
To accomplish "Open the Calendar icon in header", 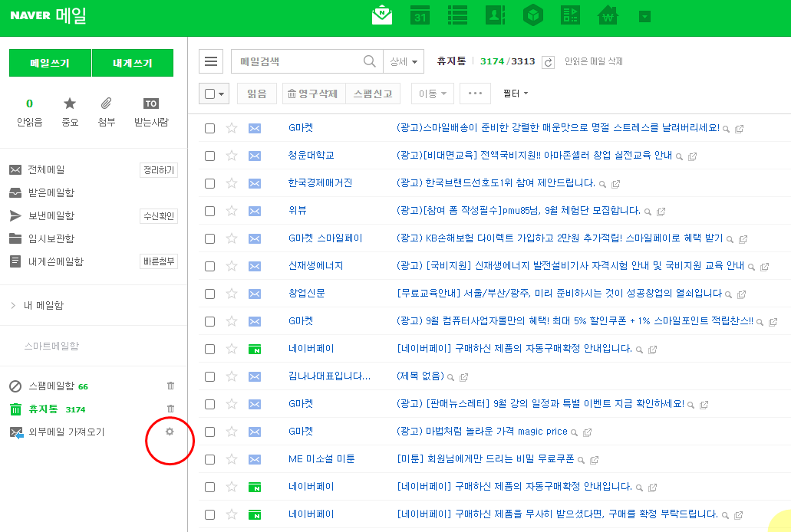I will (420, 15).
